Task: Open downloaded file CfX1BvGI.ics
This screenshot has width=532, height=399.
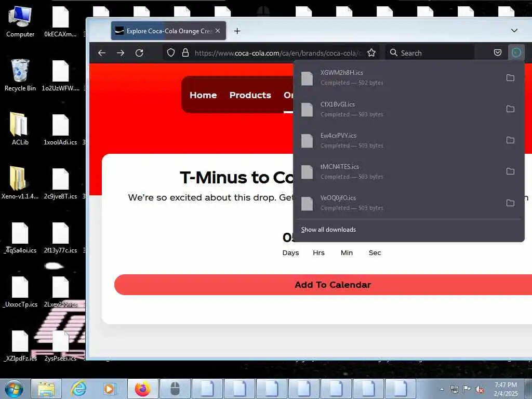Action: point(397,109)
